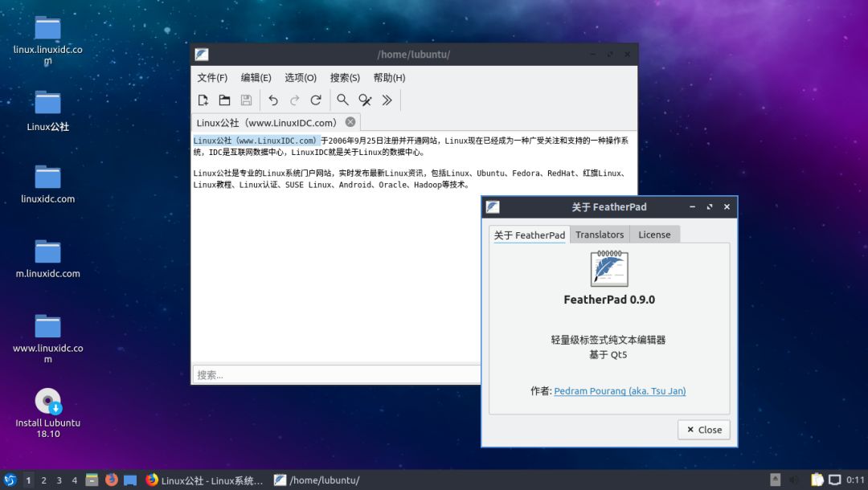
Task: Click the 'FeatherPad 0.9.0' version text
Action: point(609,300)
